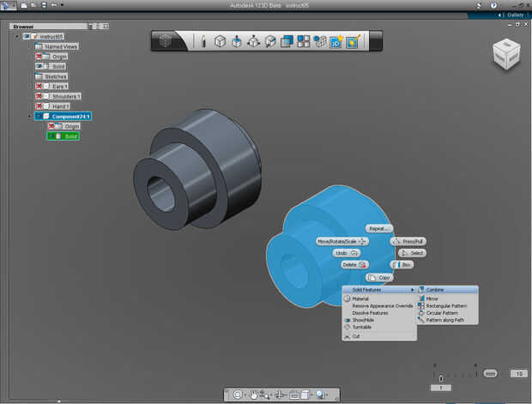Select the pencil Sketch tool
This screenshot has height=404, width=532.
pos(203,42)
